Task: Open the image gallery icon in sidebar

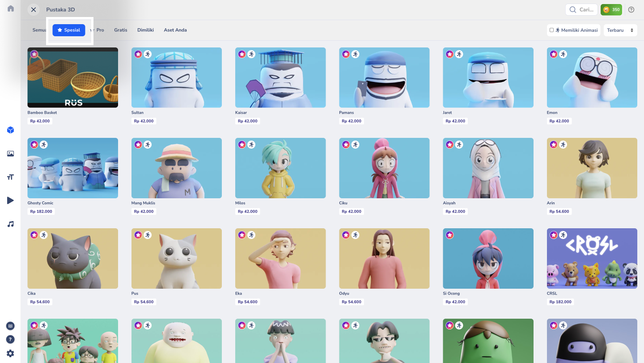Action: point(10,154)
